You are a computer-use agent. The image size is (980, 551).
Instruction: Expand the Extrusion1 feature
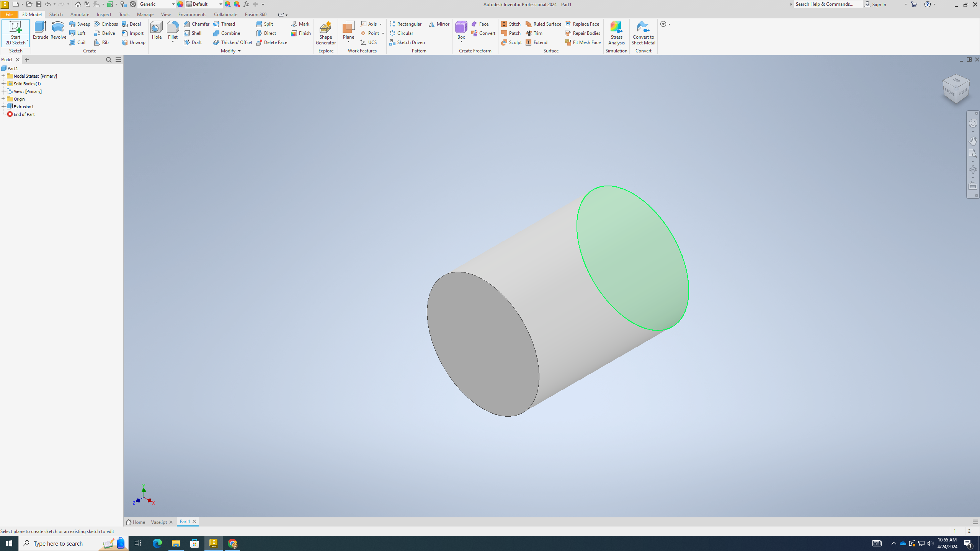[3, 106]
